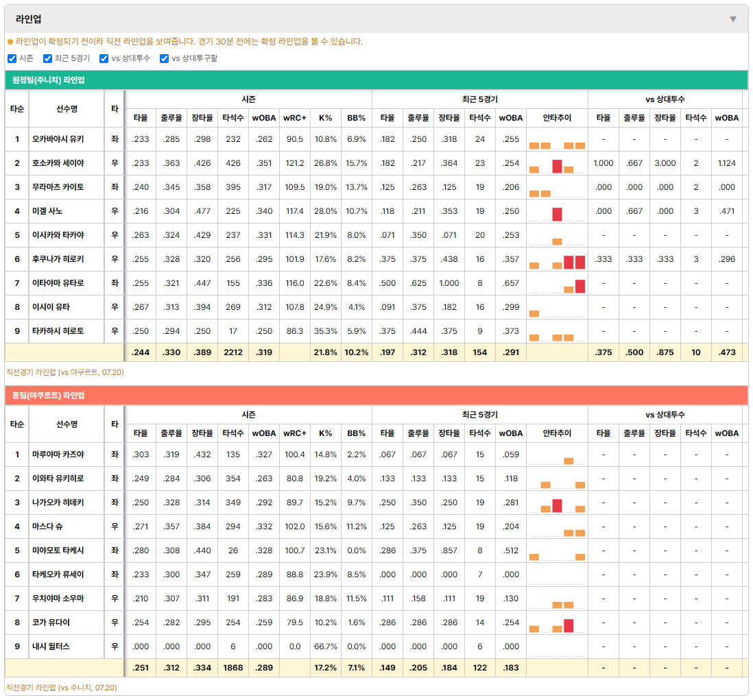
Task: Click the 안타추이 header in 야쿠르트 table
Action: pos(557,433)
